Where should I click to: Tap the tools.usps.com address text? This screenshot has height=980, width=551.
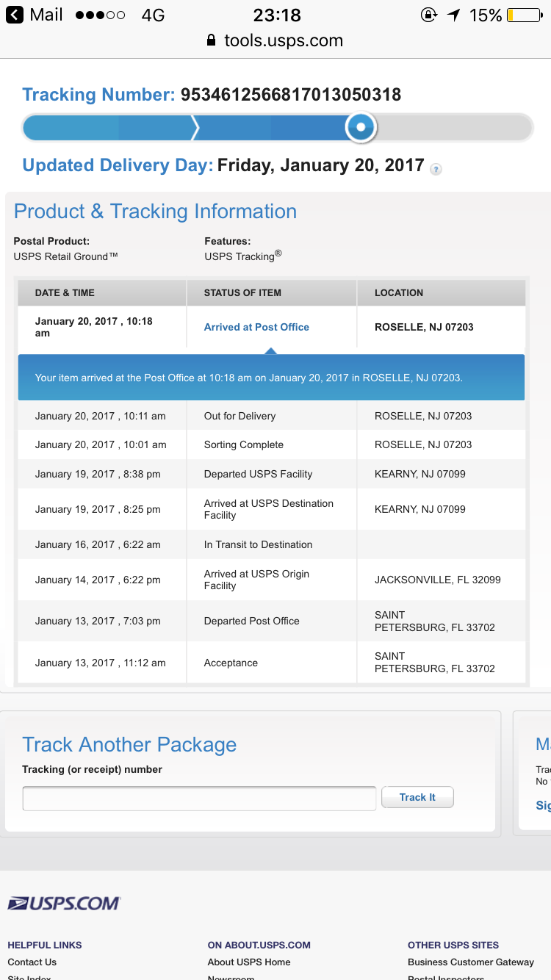[x=284, y=40]
